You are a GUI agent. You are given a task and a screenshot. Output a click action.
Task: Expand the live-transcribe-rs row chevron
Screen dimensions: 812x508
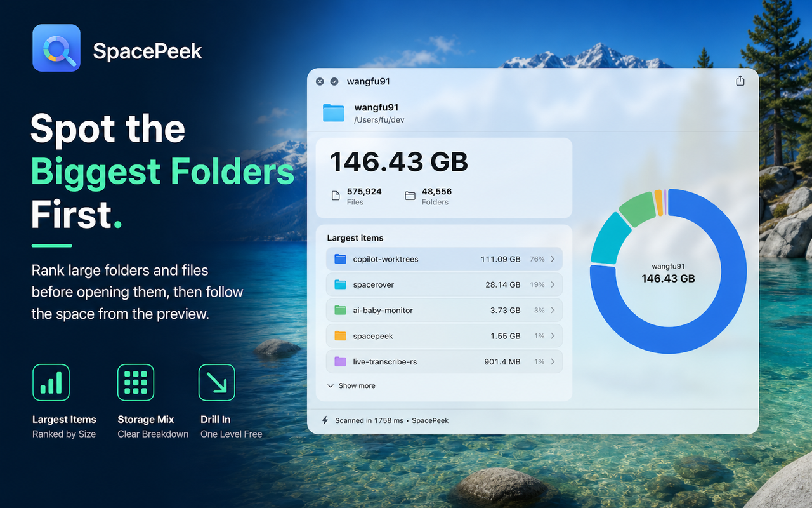(x=553, y=361)
